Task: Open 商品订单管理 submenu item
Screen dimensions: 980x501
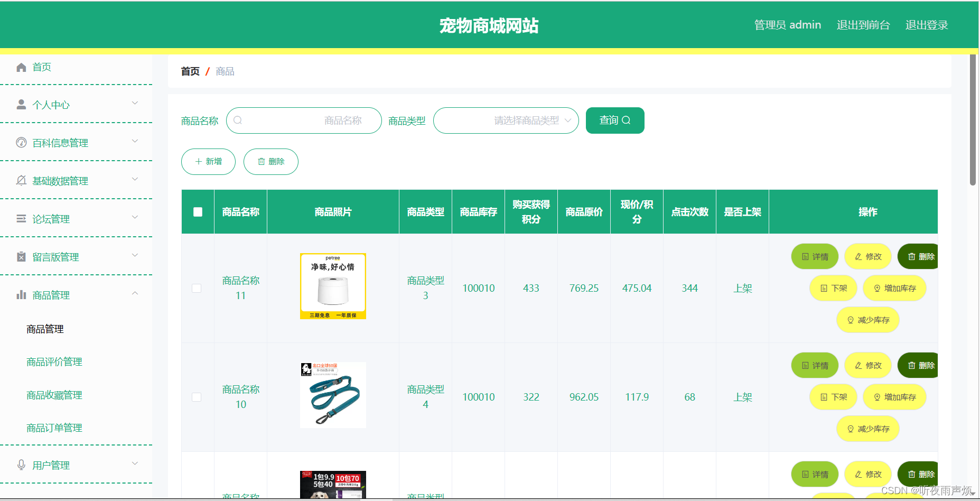Action: [x=54, y=428]
